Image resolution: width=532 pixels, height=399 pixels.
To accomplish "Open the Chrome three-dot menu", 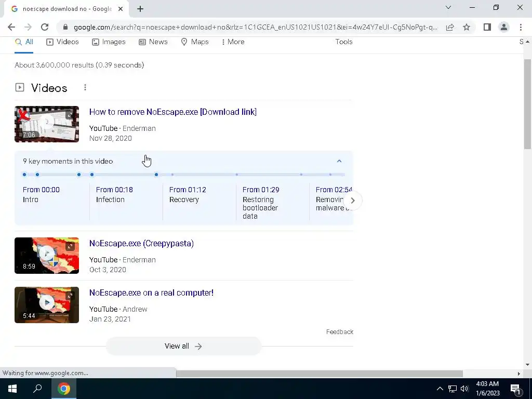I will tap(521, 27).
